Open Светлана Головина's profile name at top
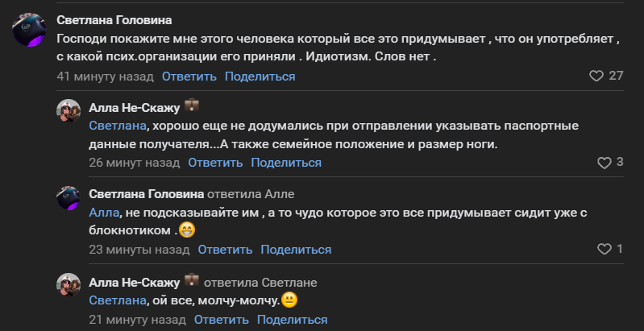 pyautogui.click(x=114, y=20)
